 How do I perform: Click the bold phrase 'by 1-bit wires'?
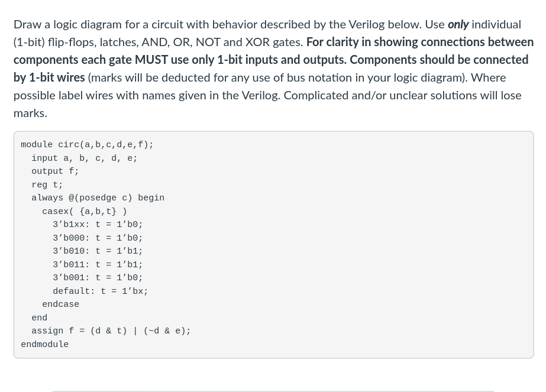point(49,77)
